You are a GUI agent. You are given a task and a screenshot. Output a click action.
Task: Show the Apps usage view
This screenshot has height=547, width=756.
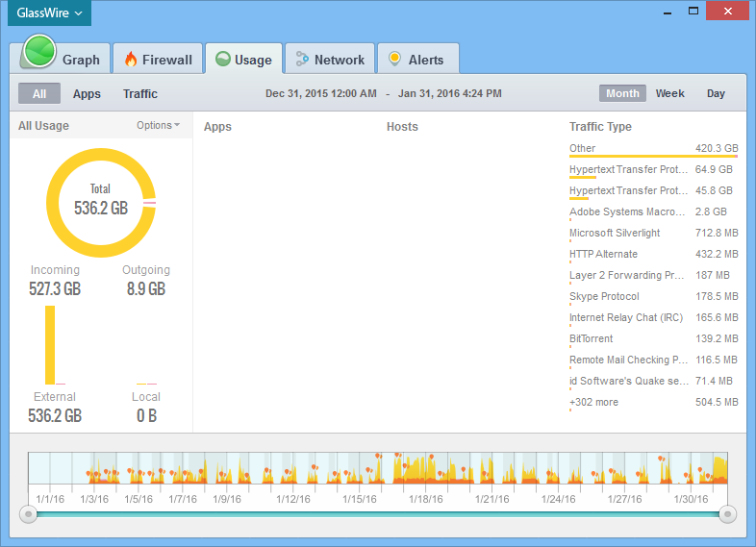(87, 94)
